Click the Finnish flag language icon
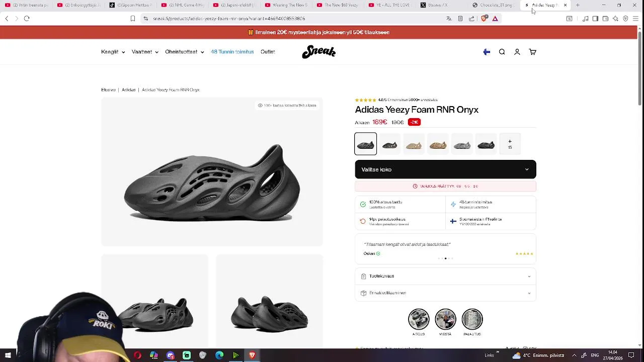Screen dimensions: 644x362 tap(487, 52)
